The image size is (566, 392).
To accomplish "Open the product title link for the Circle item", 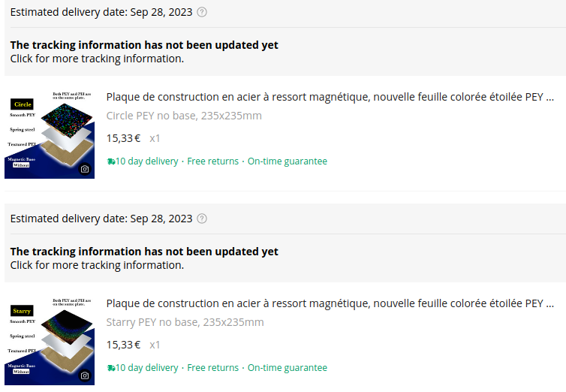I will [330, 97].
